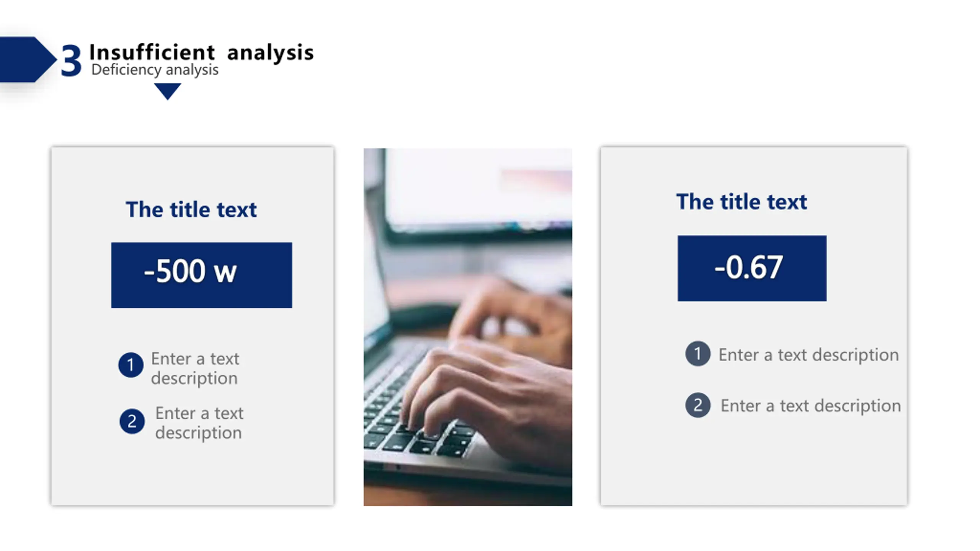Click number 2 circle in the -0.67 card

[697, 405]
